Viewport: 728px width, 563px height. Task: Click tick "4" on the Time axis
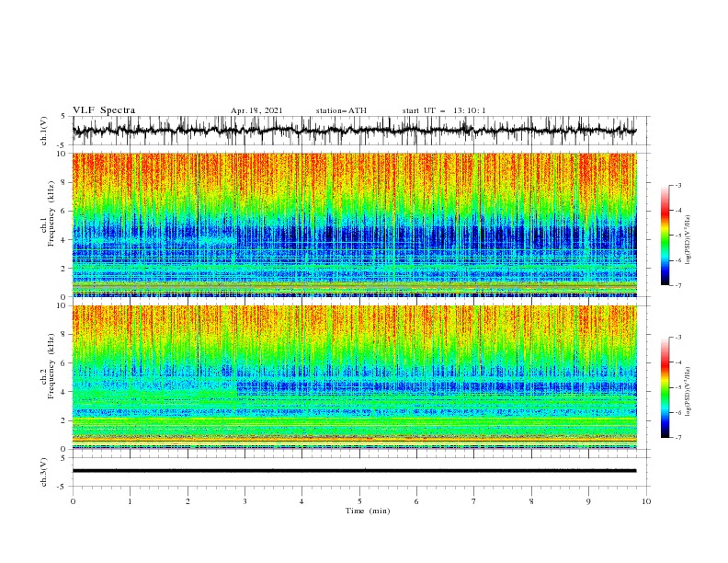point(301,501)
